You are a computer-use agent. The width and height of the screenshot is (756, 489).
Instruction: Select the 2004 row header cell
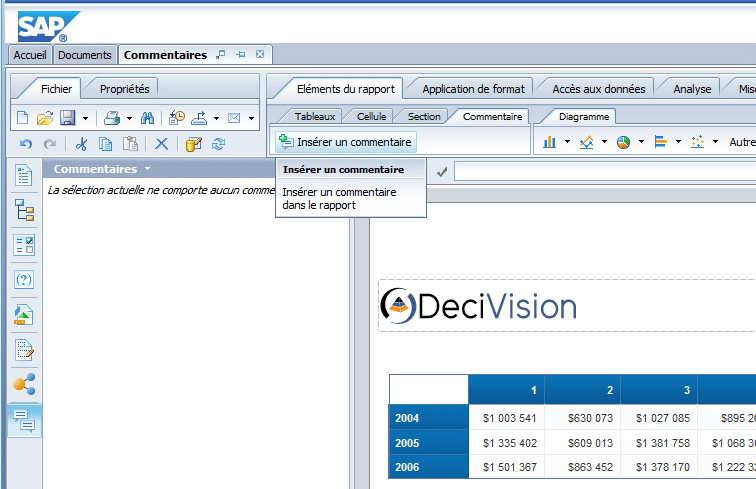point(429,418)
